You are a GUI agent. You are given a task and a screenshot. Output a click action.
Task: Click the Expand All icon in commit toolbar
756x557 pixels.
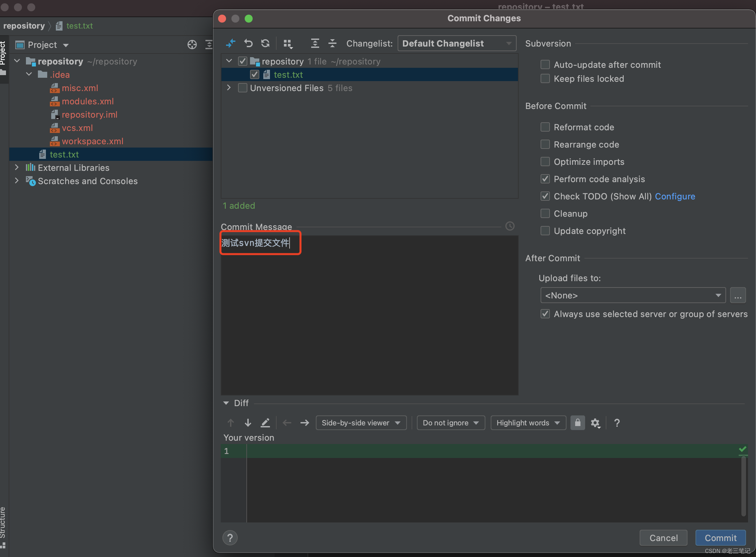[315, 44]
